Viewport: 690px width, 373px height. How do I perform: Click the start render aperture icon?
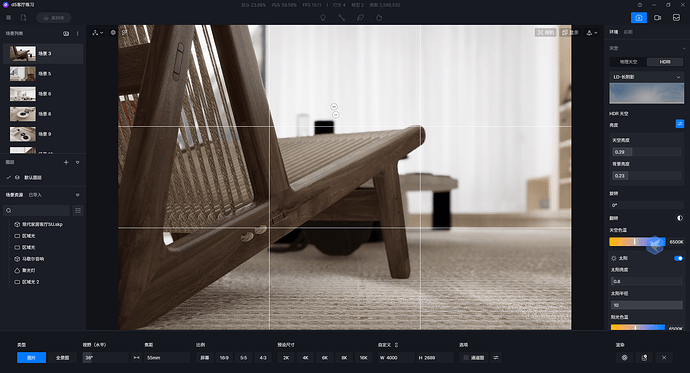[x=624, y=358]
